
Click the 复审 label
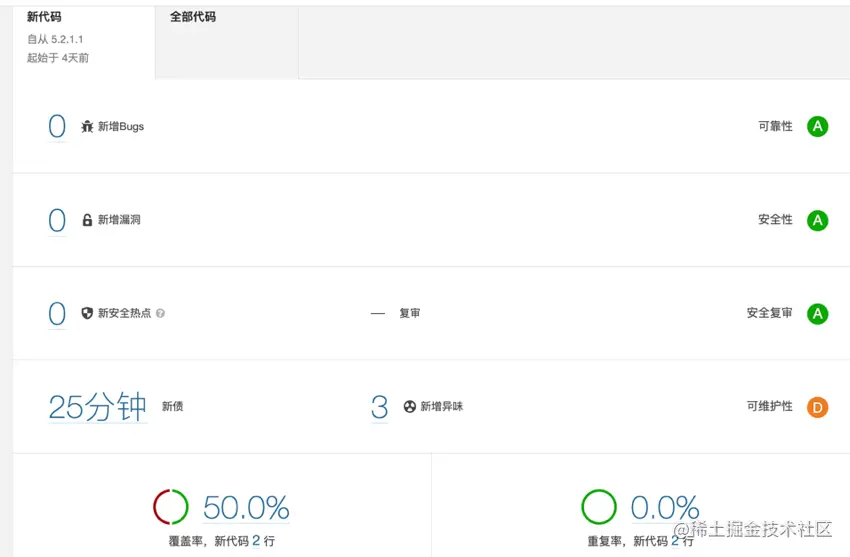[410, 313]
